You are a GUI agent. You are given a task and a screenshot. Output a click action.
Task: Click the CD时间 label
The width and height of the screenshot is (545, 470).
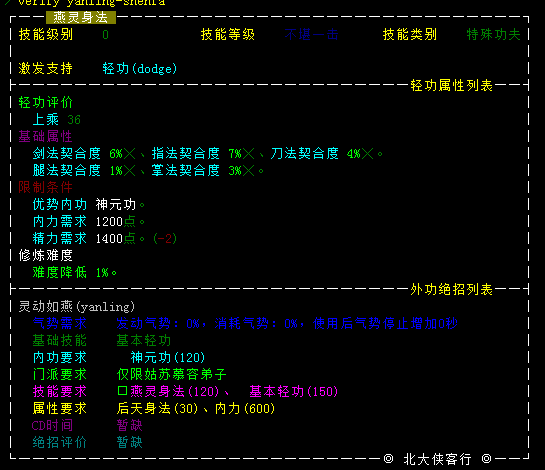[x=52, y=426]
